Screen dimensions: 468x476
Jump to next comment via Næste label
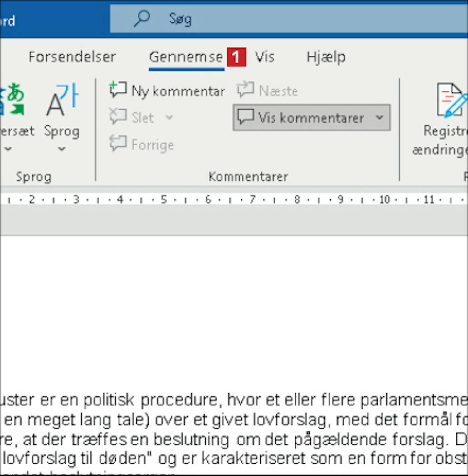(x=278, y=91)
